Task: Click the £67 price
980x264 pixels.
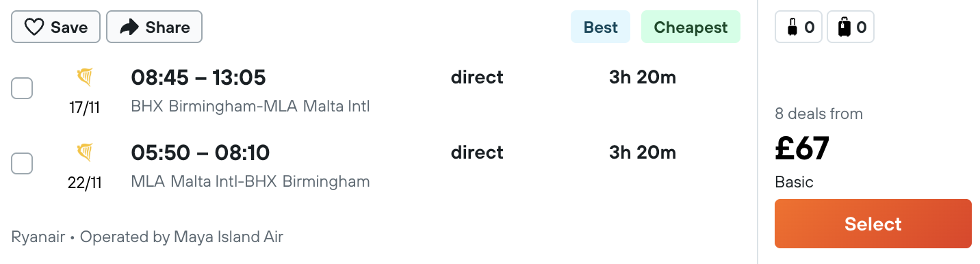Action: pos(802,148)
